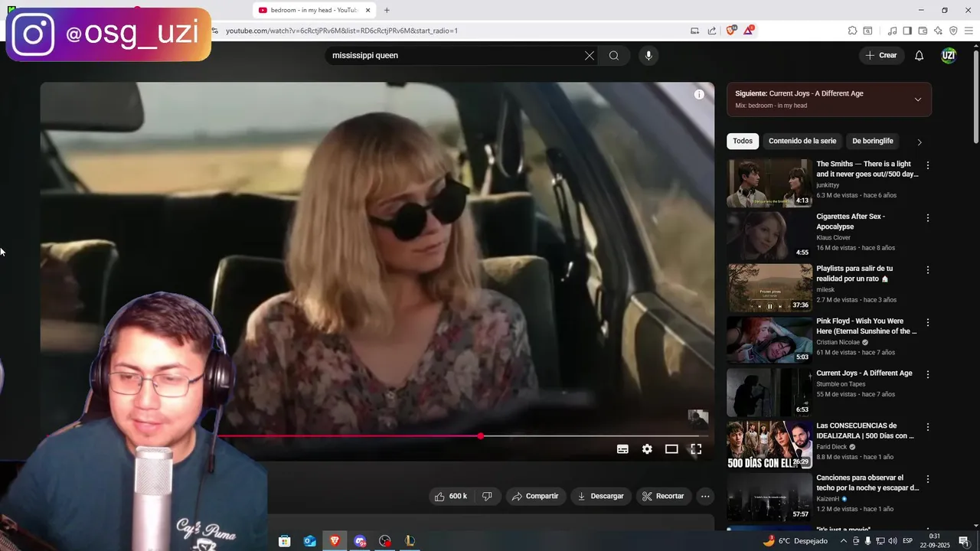Open the notifications bell
The height and width of the screenshot is (551, 980).
[x=920, y=55]
